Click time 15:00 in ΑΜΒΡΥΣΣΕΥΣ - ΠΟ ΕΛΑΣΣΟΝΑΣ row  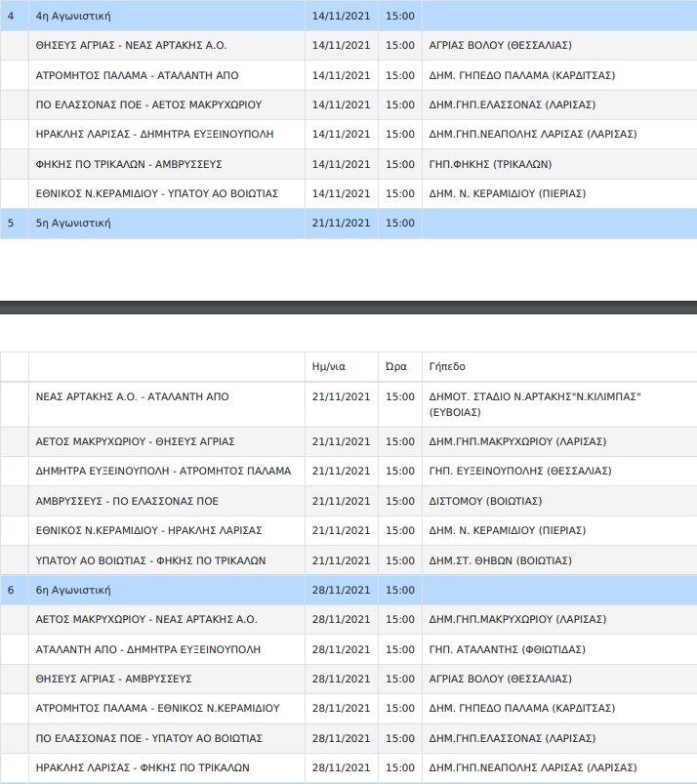400,501
